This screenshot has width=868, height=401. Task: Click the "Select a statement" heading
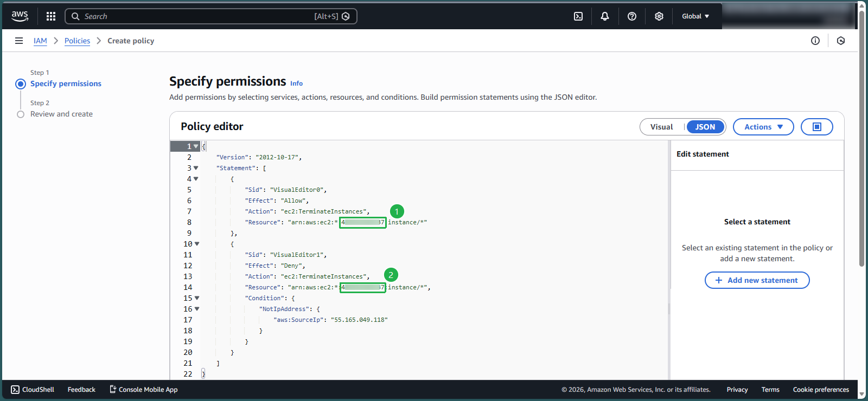pyautogui.click(x=757, y=222)
